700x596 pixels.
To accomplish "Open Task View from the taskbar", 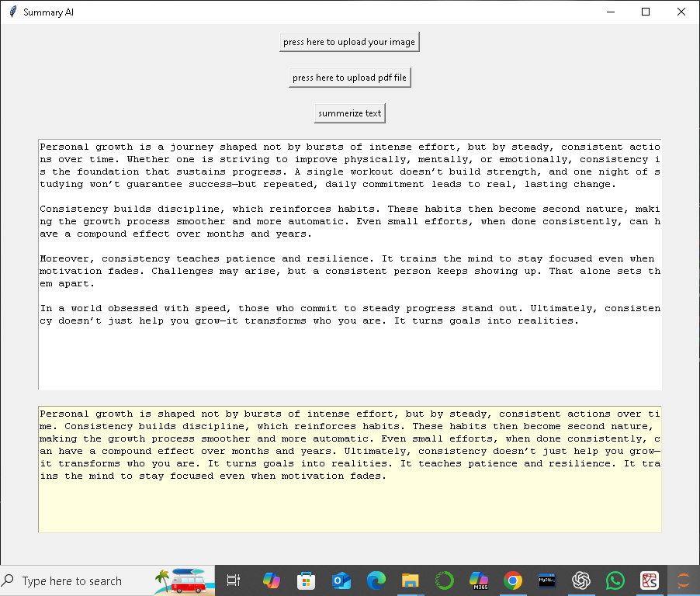I will click(234, 580).
